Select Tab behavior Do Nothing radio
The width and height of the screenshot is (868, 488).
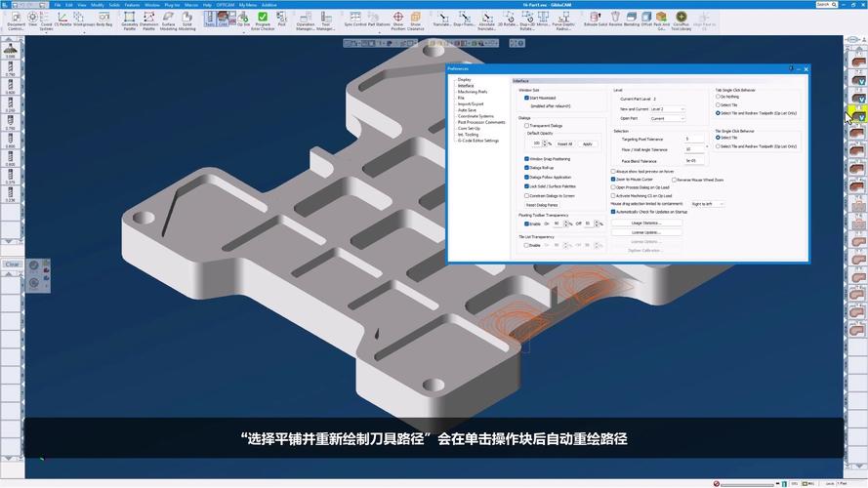[718, 97]
